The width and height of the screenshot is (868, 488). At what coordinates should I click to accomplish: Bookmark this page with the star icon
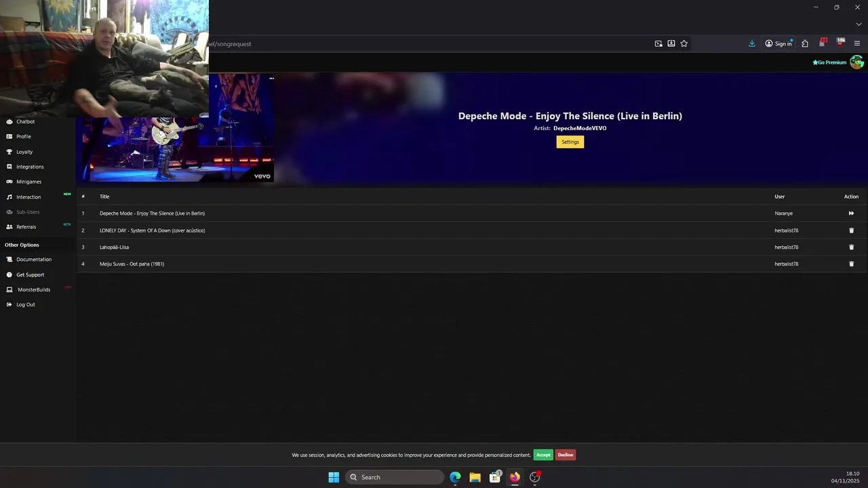(684, 43)
